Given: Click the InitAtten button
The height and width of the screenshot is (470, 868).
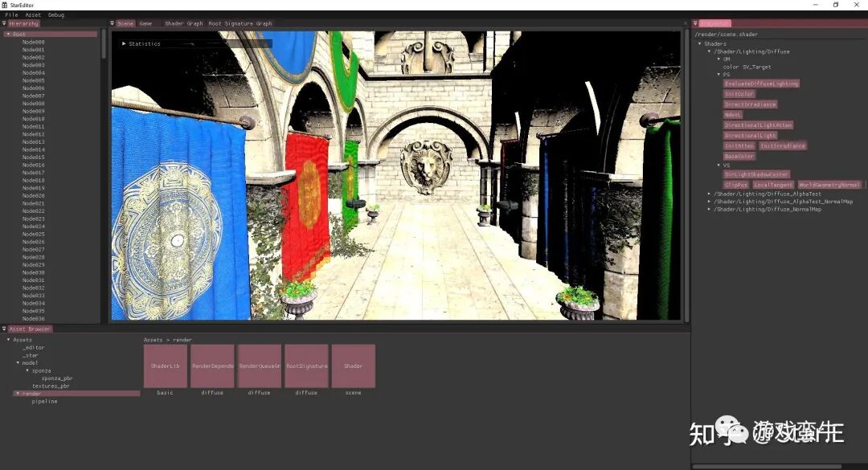Looking at the screenshot, I should coord(739,145).
